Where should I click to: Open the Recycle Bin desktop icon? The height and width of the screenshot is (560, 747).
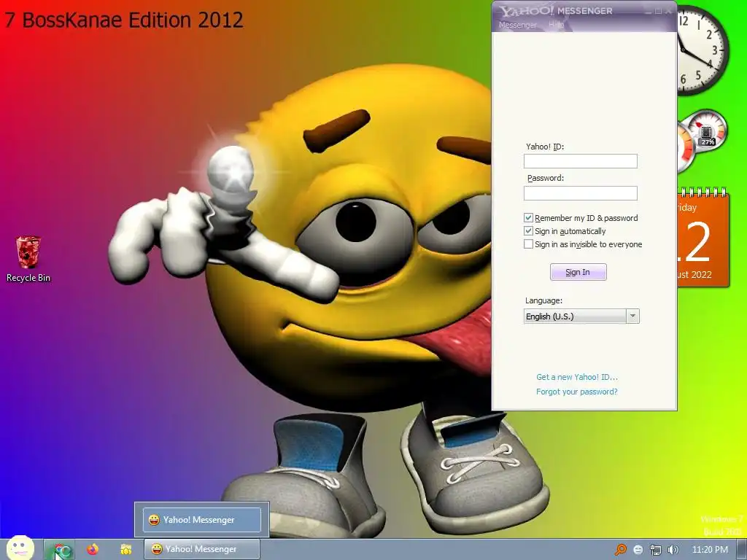point(28,259)
